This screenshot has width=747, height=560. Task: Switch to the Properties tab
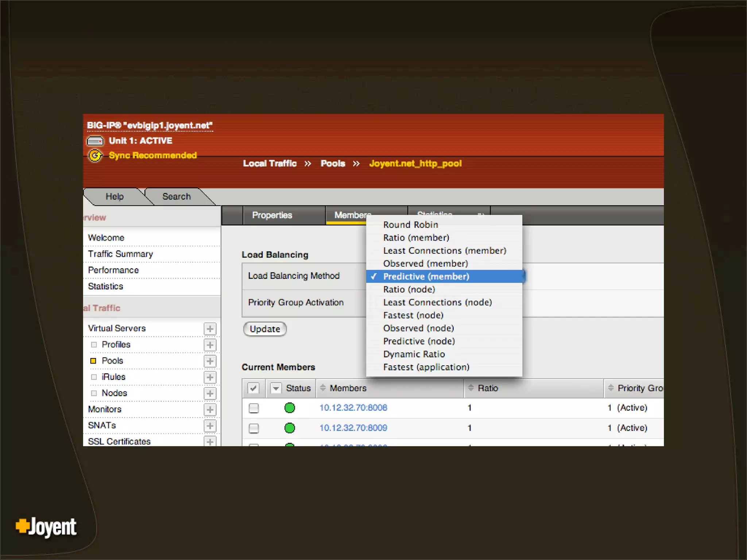[x=284, y=215]
